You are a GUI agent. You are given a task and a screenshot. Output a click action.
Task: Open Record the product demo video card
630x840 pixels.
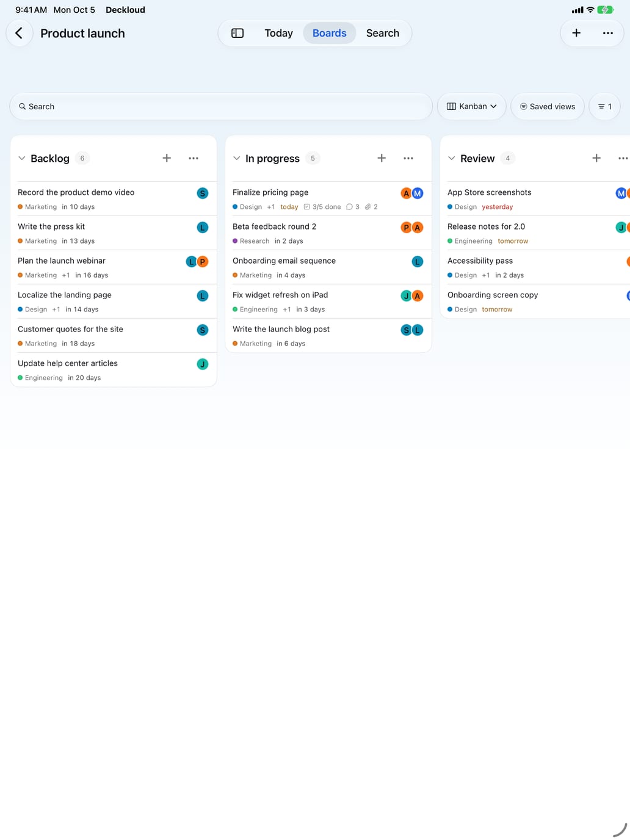point(114,199)
